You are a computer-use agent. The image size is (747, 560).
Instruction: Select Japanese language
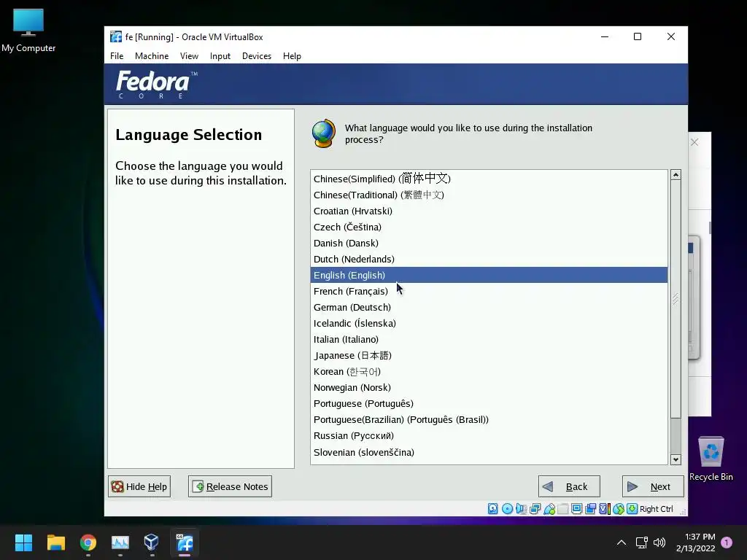(489, 356)
